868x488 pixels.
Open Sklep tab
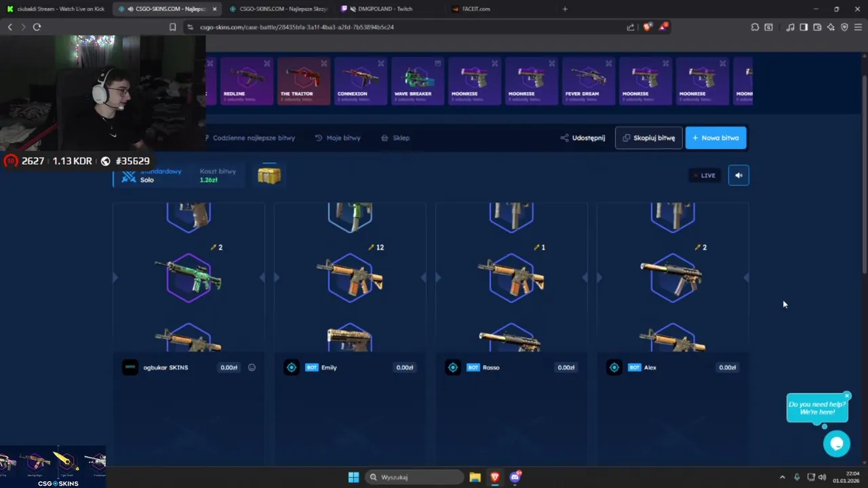click(x=395, y=138)
